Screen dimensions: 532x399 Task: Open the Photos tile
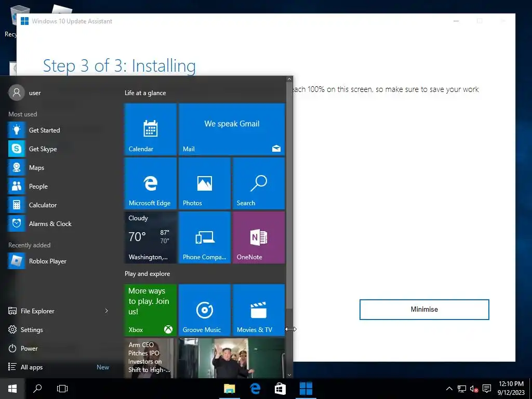tap(205, 183)
